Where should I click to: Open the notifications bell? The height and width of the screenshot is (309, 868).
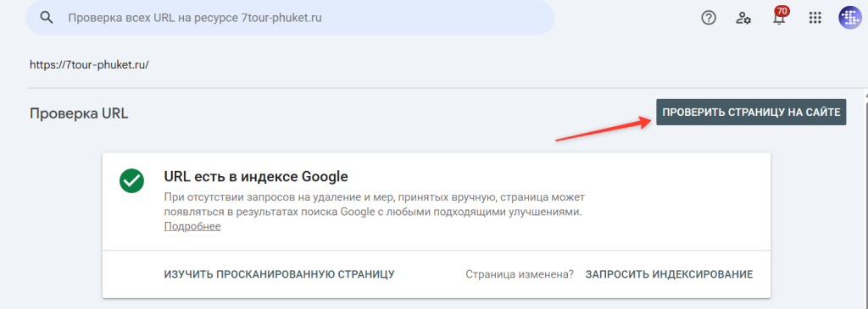[779, 20]
